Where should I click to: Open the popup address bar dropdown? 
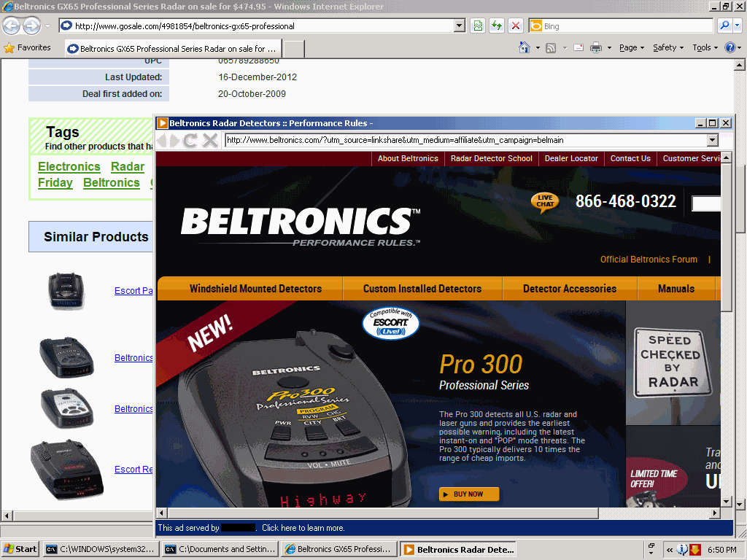pos(712,140)
